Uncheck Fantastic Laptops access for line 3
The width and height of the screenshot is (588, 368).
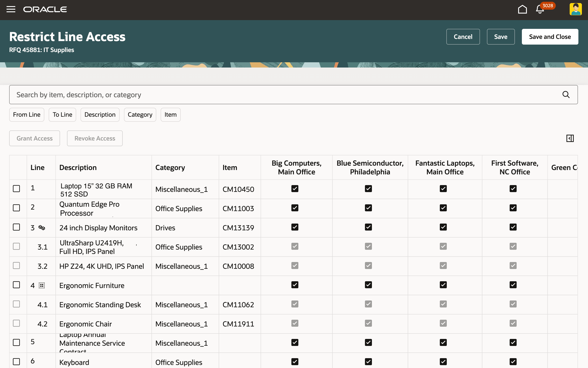443,227
